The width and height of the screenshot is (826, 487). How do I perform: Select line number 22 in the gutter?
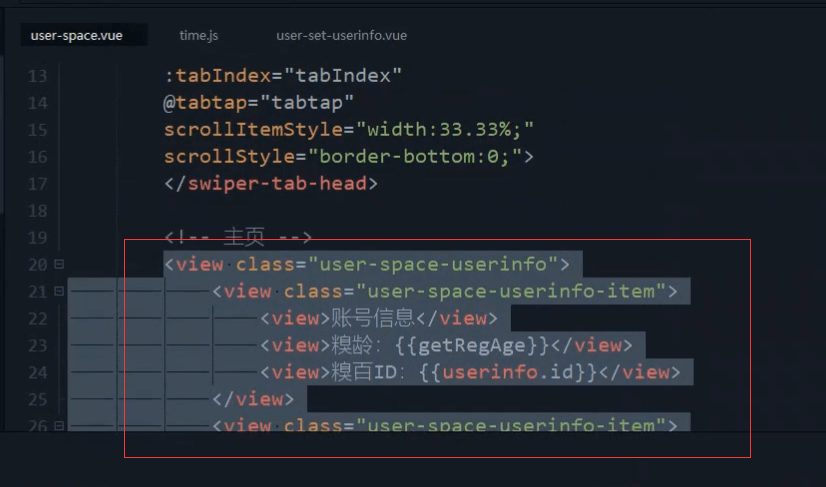click(x=37, y=318)
